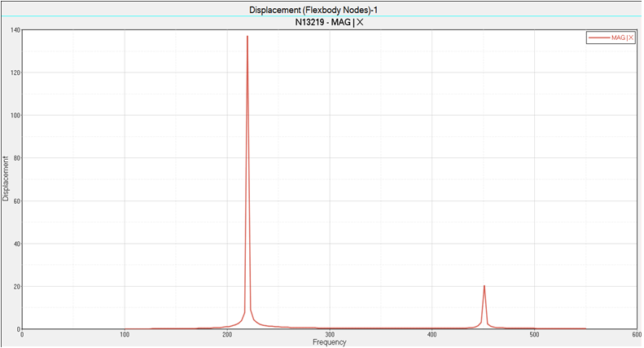
Task: Click the subtitle 'N13219 - MAG | X'
Action: pyautogui.click(x=330, y=22)
